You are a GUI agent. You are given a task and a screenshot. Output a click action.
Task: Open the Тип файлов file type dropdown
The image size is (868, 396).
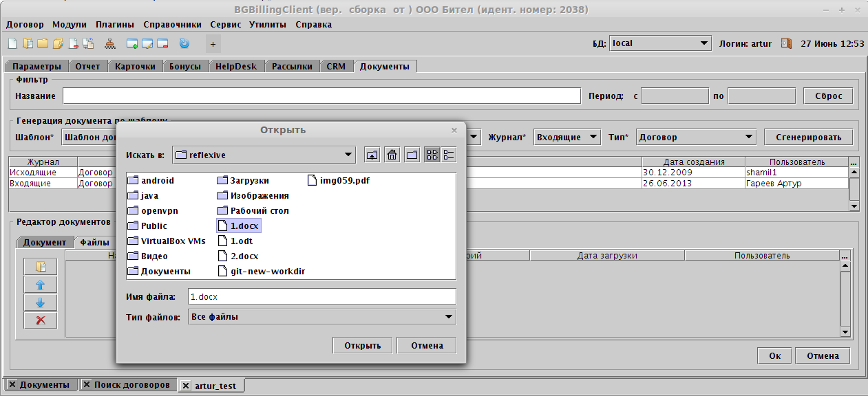[447, 317]
